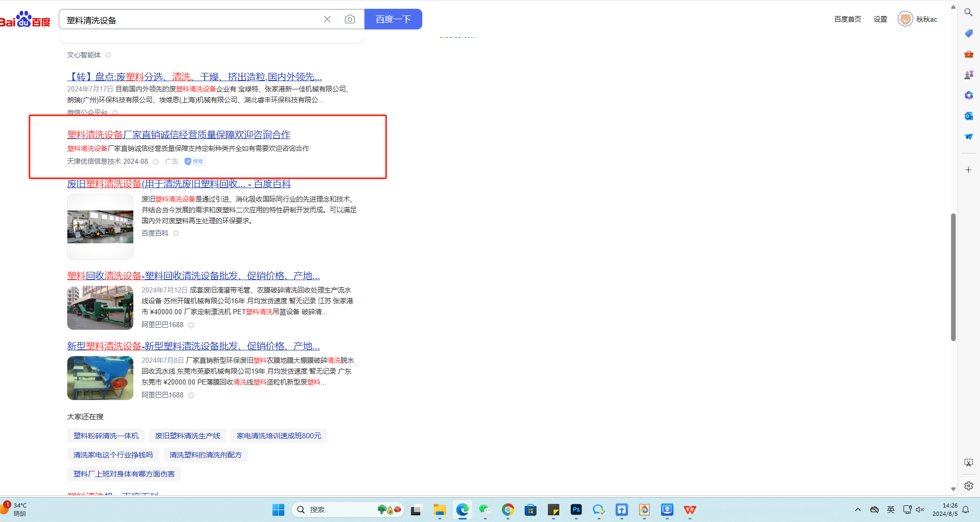
Task: Open the Edge sidebar Search icon
Action: click(969, 12)
